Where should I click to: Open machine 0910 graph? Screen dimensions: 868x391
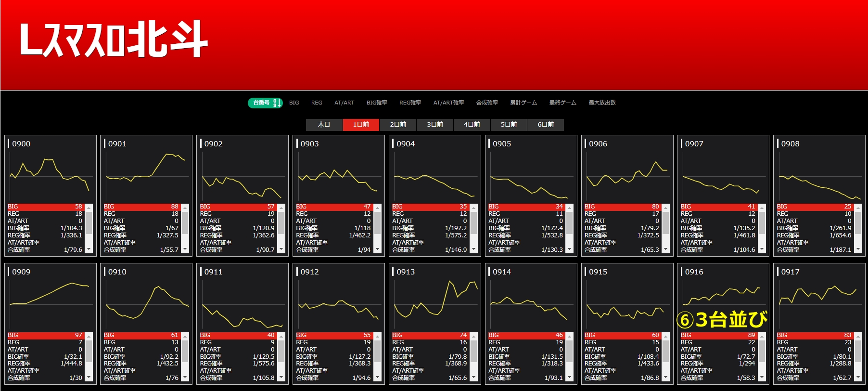[147, 304]
